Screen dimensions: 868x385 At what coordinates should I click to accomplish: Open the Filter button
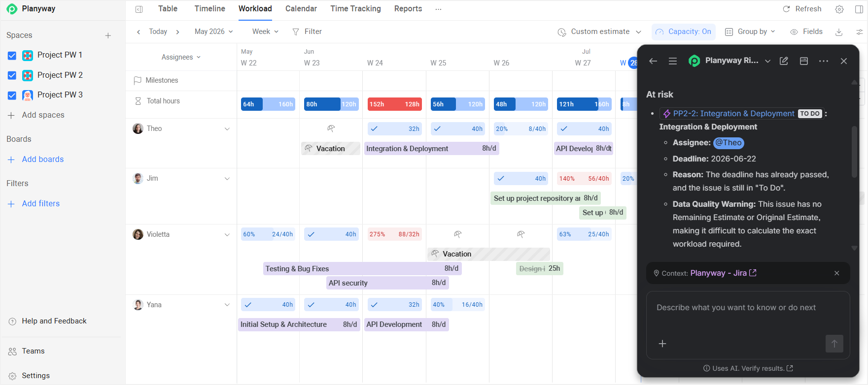point(307,32)
